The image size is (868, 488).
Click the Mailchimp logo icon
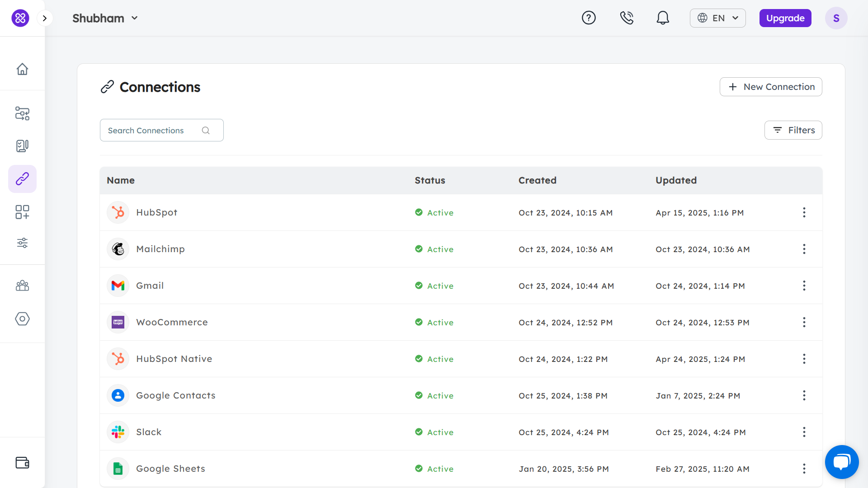coord(118,249)
